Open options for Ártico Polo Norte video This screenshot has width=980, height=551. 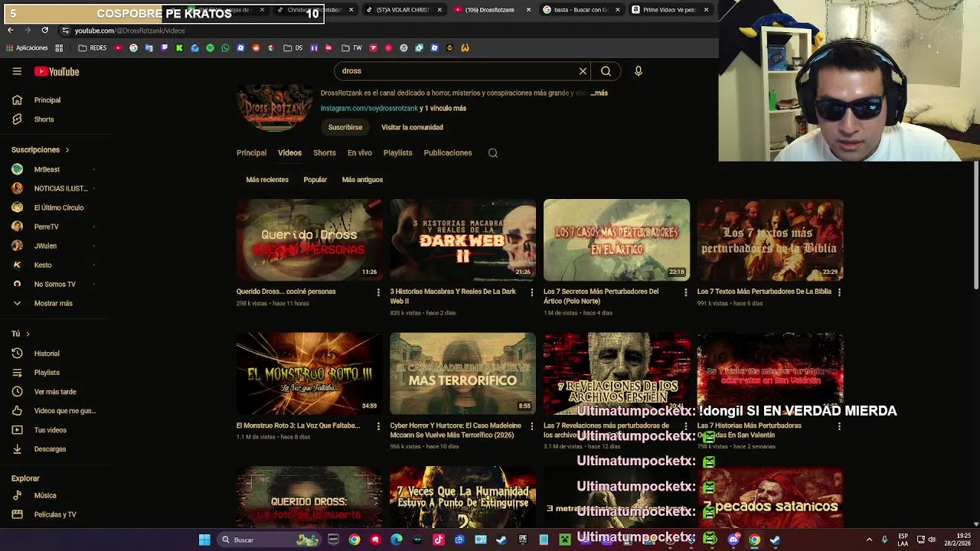(x=685, y=292)
